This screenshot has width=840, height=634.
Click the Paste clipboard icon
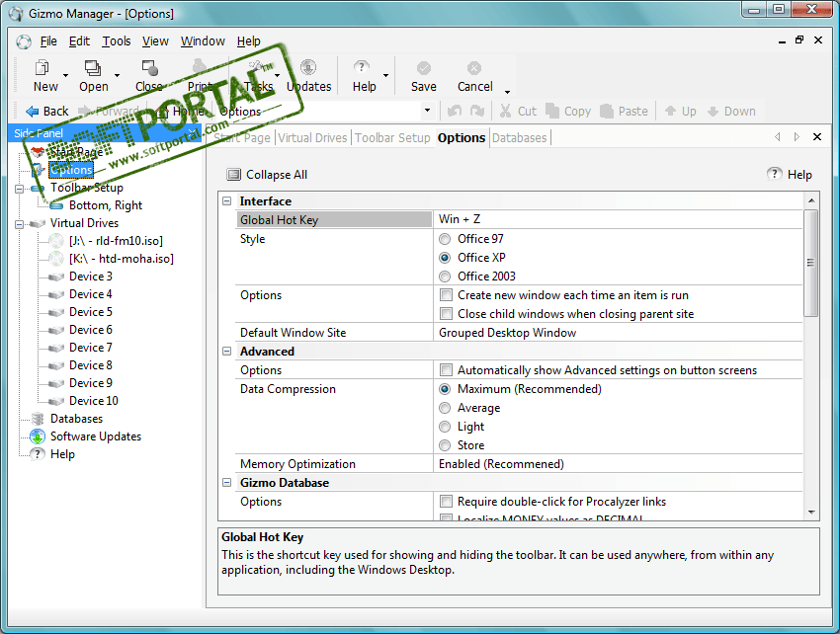(x=607, y=111)
